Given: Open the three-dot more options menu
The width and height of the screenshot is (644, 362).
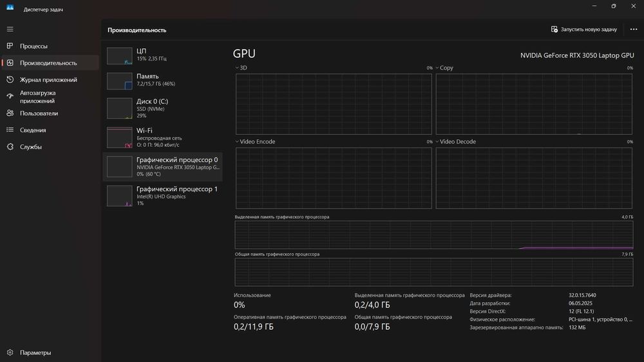Looking at the screenshot, I should 633,29.
